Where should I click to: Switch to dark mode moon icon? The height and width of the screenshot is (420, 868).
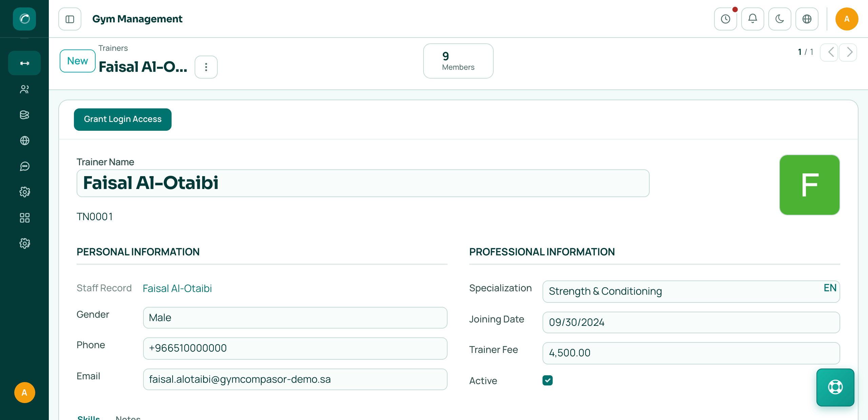point(780,19)
